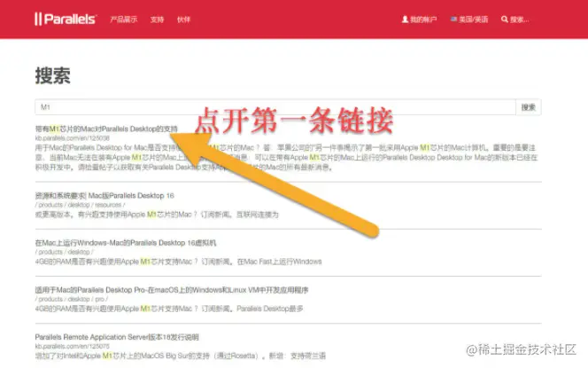Open the 伙伴 menu item
The image size is (588, 368).
point(184,20)
